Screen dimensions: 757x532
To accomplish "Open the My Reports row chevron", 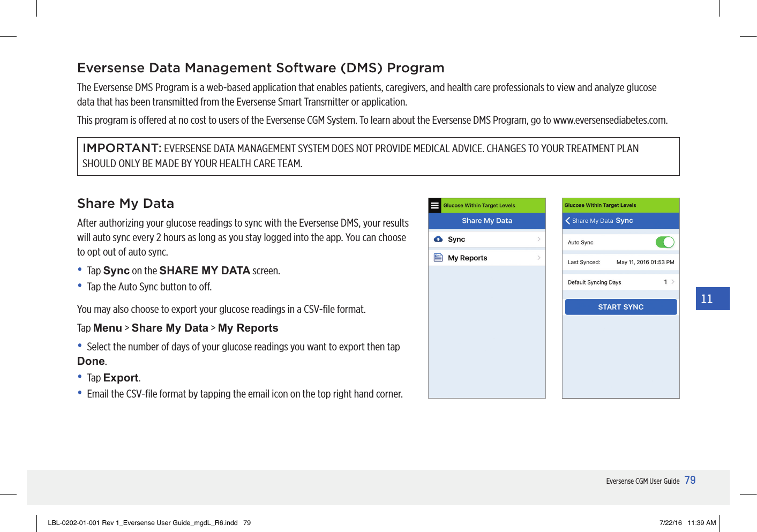I will pos(539,258).
